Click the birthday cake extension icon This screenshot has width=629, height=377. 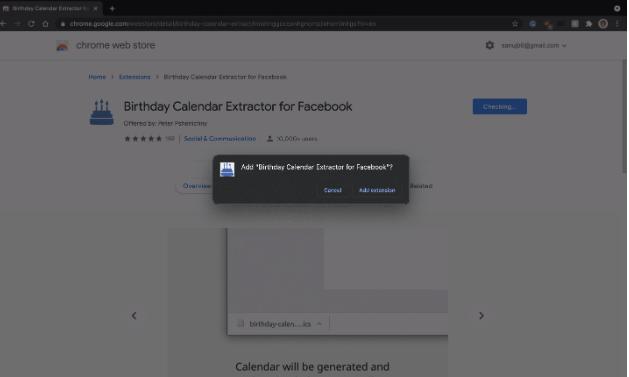pos(101,112)
